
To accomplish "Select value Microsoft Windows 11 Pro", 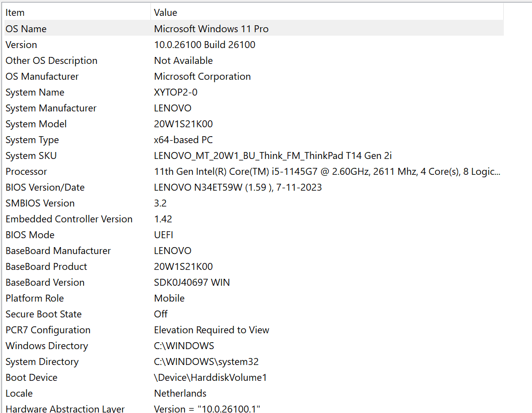I will tap(211, 29).
